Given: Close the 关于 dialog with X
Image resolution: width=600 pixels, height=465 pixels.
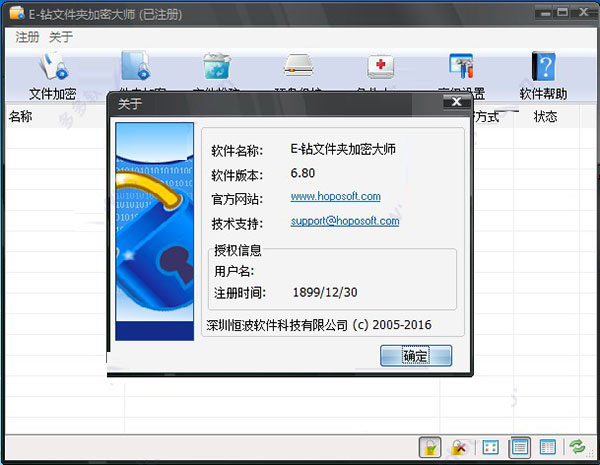Looking at the screenshot, I should coord(457,102).
